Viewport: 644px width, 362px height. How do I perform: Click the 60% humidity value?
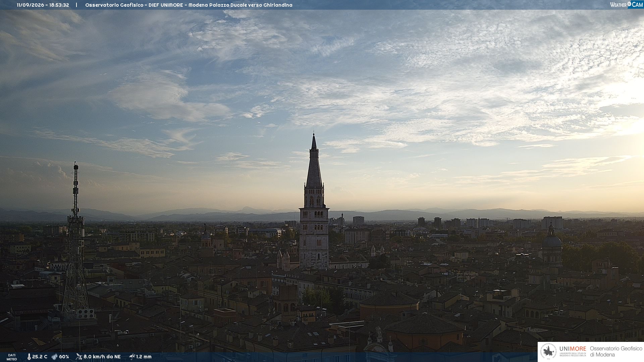(64, 357)
